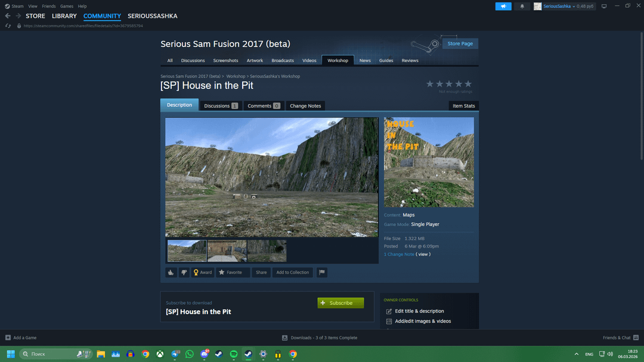Click the Big Picture mode monitor icon
Viewport: 644px width, 362px height.
click(x=604, y=6)
